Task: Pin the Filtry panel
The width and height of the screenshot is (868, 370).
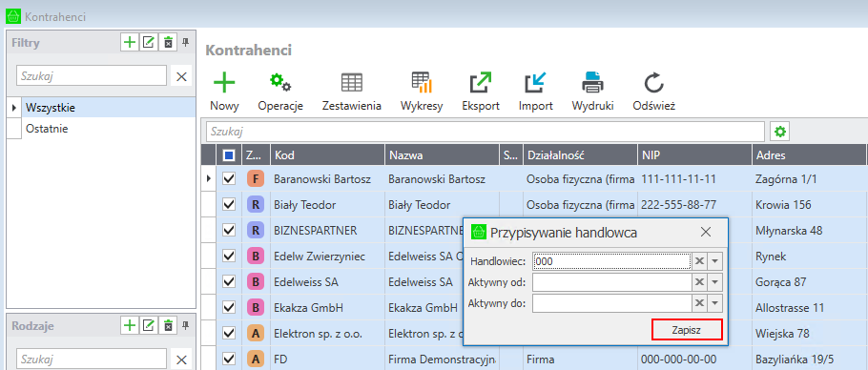Action: [x=186, y=42]
